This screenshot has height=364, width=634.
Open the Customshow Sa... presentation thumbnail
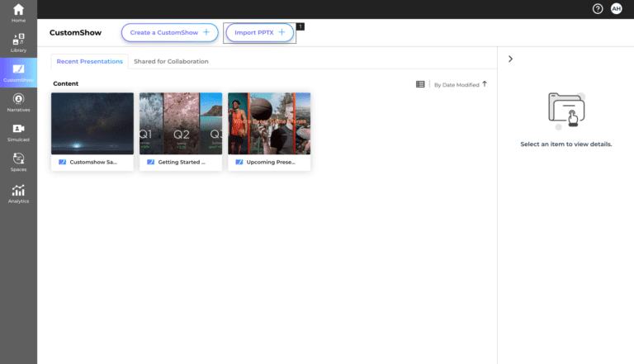click(x=92, y=123)
